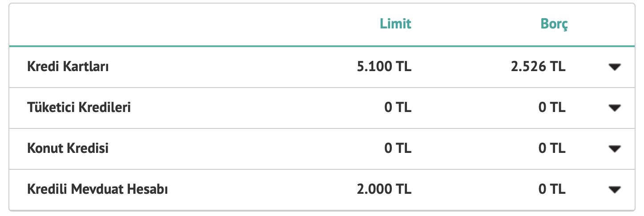The height and width of the screenshot is (216, 644).
Task: Click the 5.100 TL limit value
Action: [384, 67]
